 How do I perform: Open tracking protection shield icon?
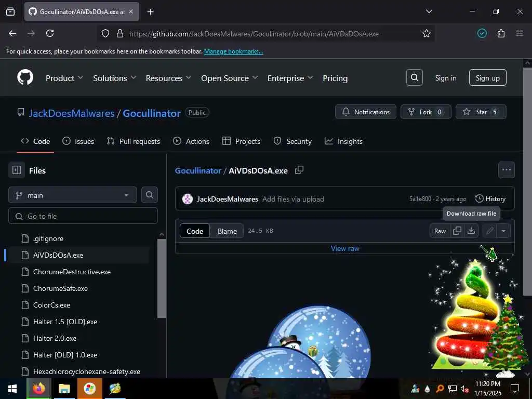(105, 33)
